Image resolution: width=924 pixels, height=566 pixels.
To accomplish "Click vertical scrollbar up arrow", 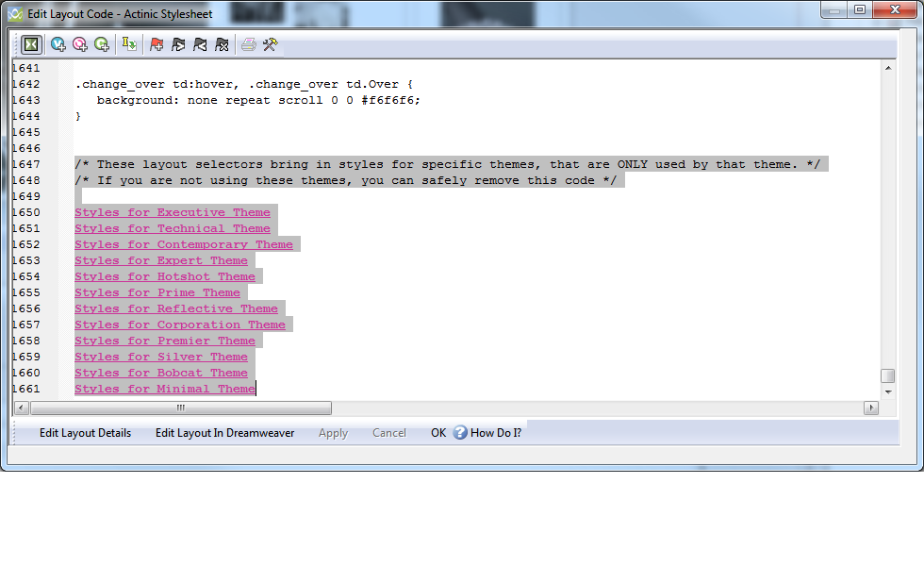I will coord(887,68).
